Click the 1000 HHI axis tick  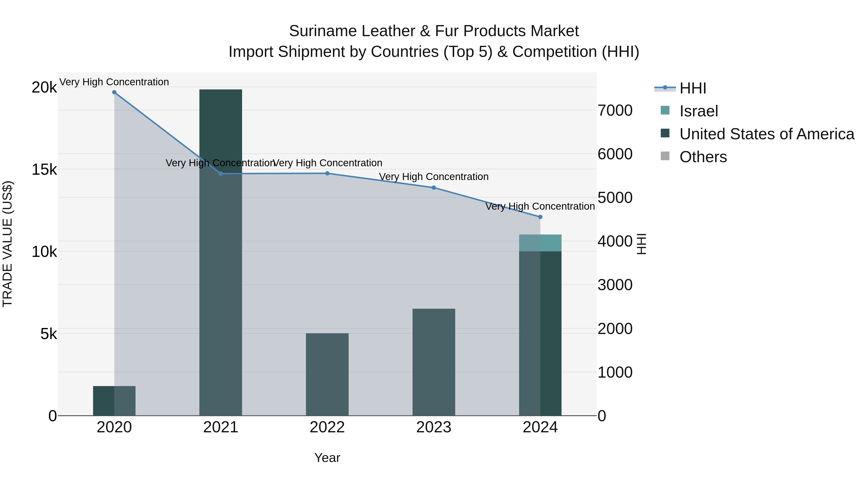pos(615,373)
